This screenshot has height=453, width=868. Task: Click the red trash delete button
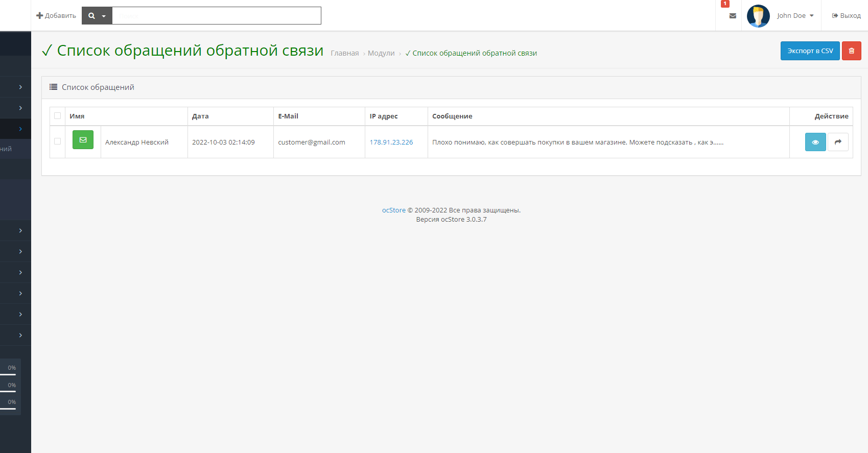851,51
